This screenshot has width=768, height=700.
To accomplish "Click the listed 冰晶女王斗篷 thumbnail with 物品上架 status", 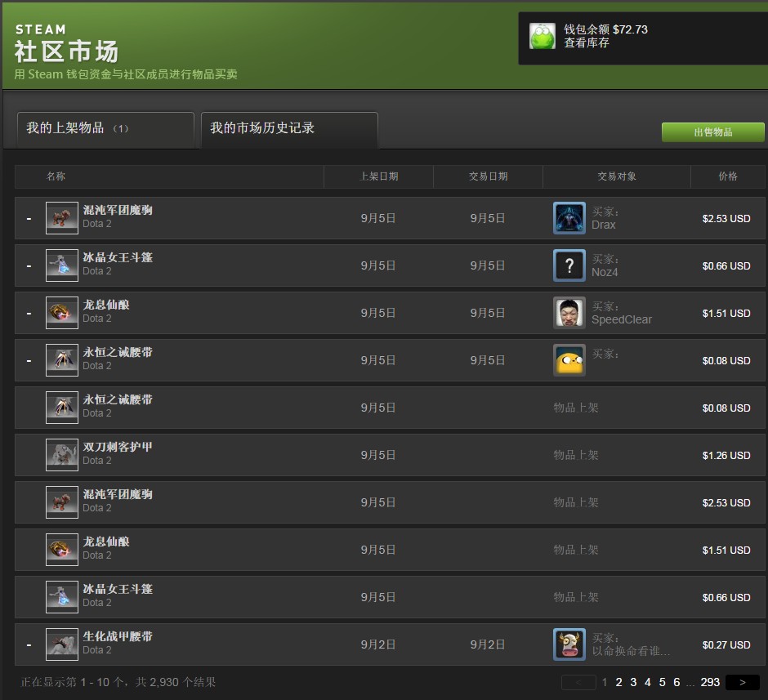I will (x=62, y=597).
